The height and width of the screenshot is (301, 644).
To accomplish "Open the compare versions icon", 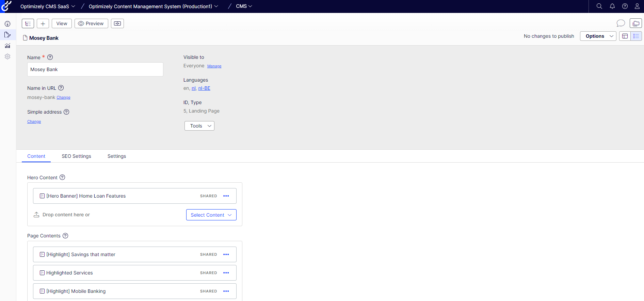I will pyautogui.click(x=117, y=23).
